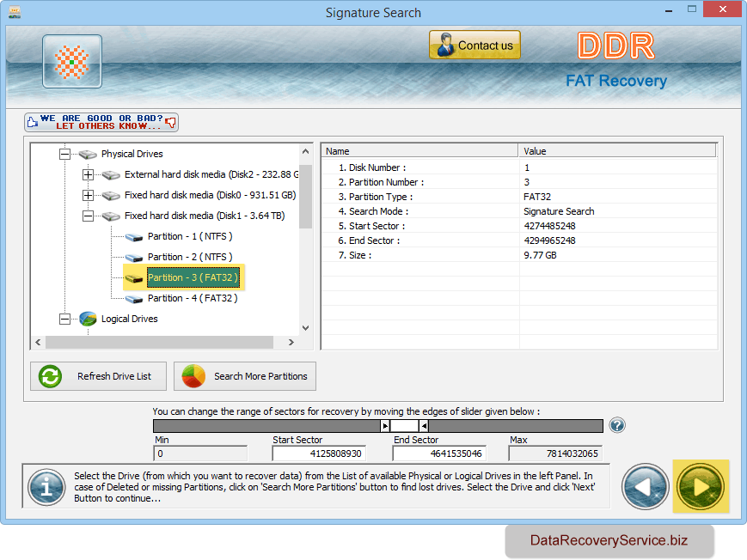The image size is (747, 560).
Task: Click Search More Partitions button
Action: [245, 376]
